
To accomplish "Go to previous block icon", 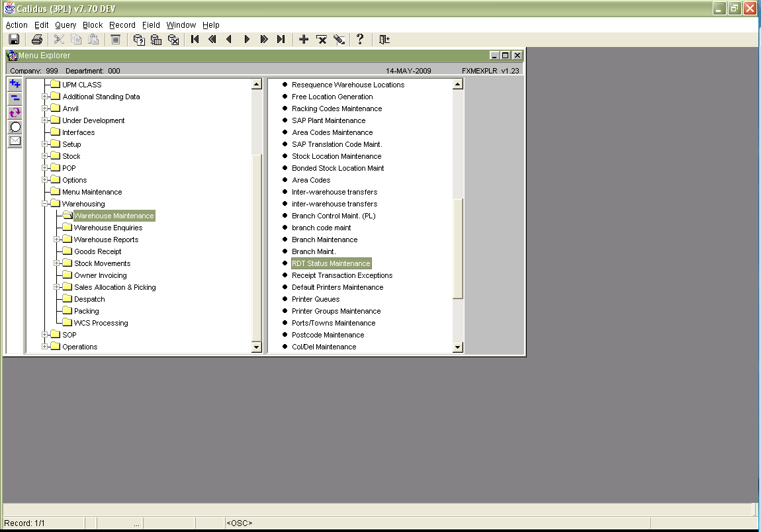I will tap(212, 39).
